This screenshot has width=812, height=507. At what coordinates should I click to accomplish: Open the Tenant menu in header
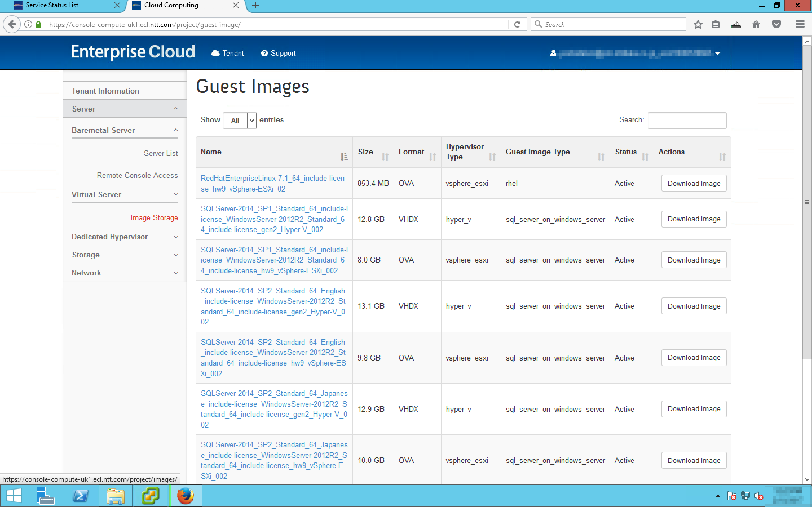[228, 53]
